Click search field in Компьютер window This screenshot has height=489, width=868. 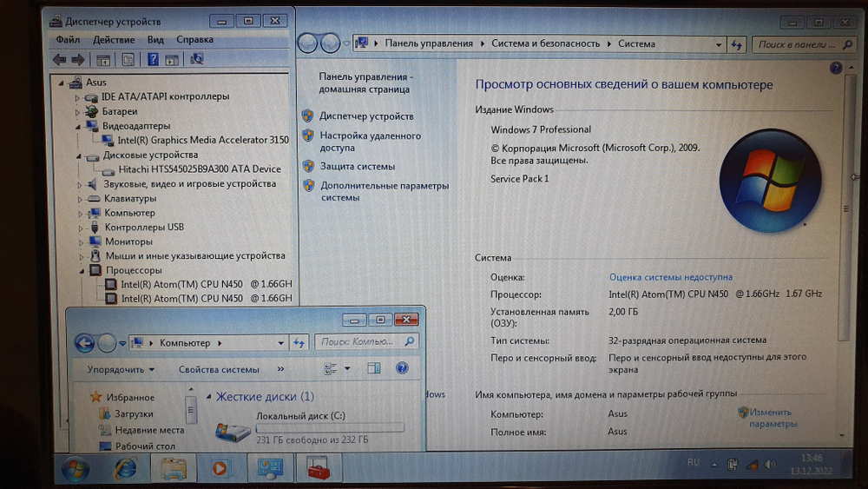click(x=365, y=341)
